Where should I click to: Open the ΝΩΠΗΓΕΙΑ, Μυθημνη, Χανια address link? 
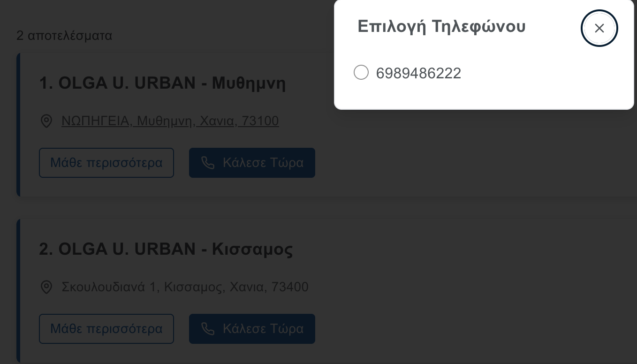(x=170, y=121)
